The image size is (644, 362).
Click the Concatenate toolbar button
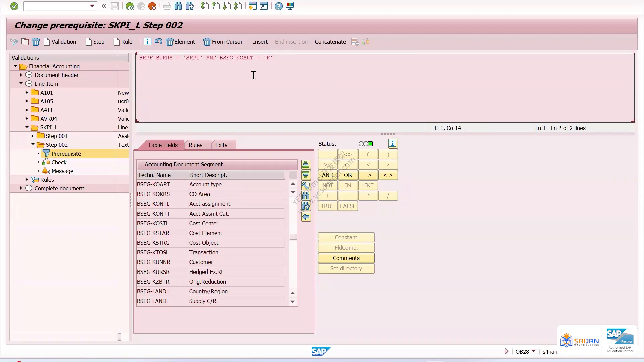coord(330,42)
